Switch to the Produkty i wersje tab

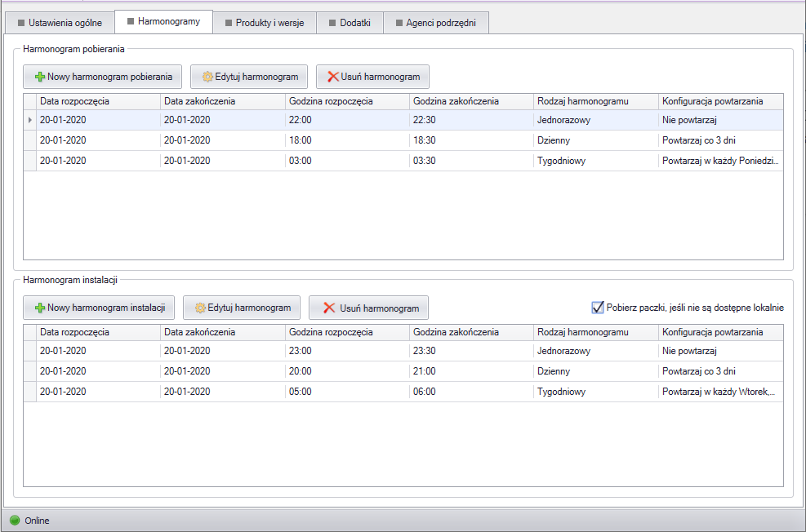click(265, 23)
